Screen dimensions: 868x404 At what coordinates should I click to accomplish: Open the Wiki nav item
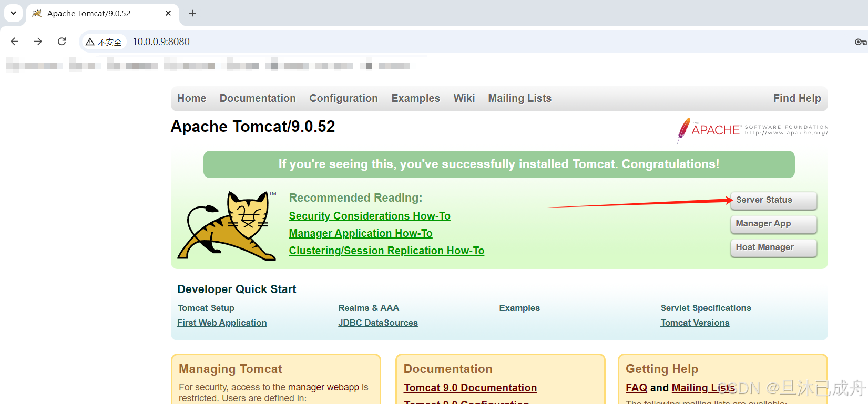click(464, 98)
